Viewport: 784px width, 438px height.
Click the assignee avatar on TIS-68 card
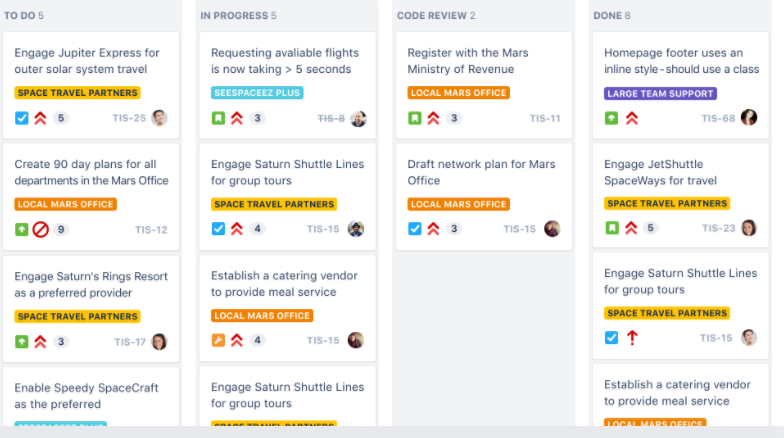tap(749, 118)
